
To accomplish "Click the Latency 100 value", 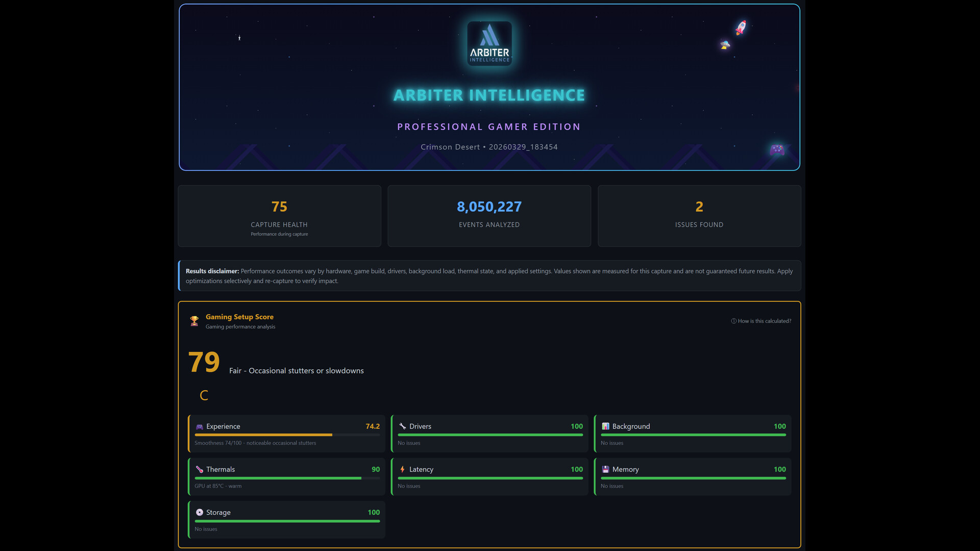I will pyautogui.click(x=577, y=469).
